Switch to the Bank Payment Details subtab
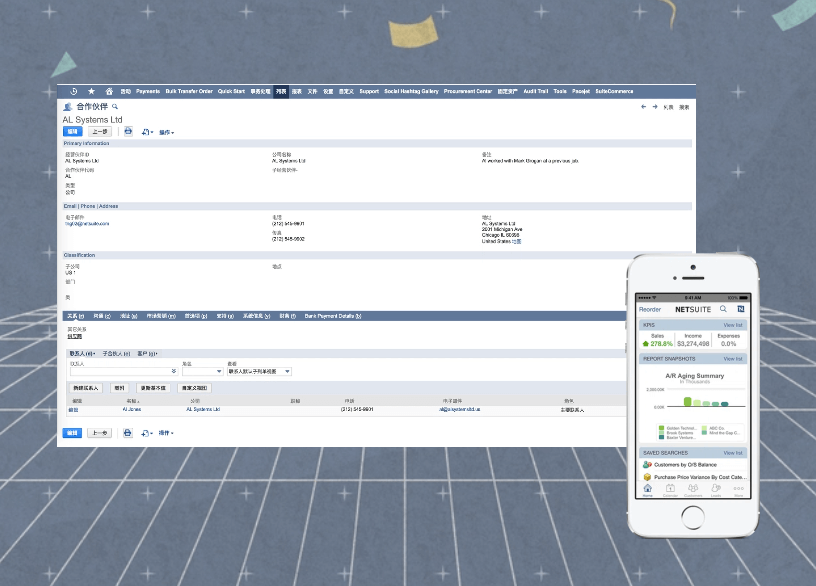 point(333,316)
